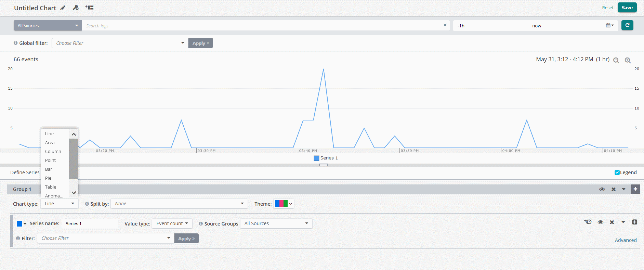Click the chart type list scroll-down arrow
644x270 pixels.
coord(74,193)
